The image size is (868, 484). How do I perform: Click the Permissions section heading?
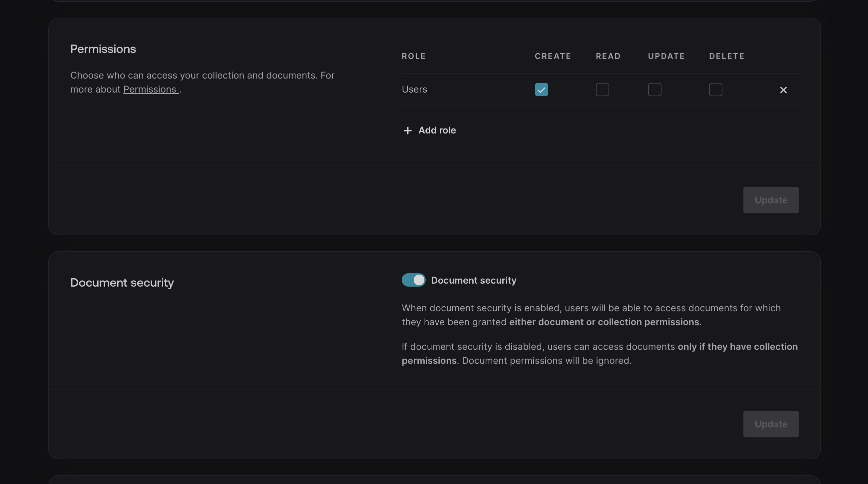point(103,49)
